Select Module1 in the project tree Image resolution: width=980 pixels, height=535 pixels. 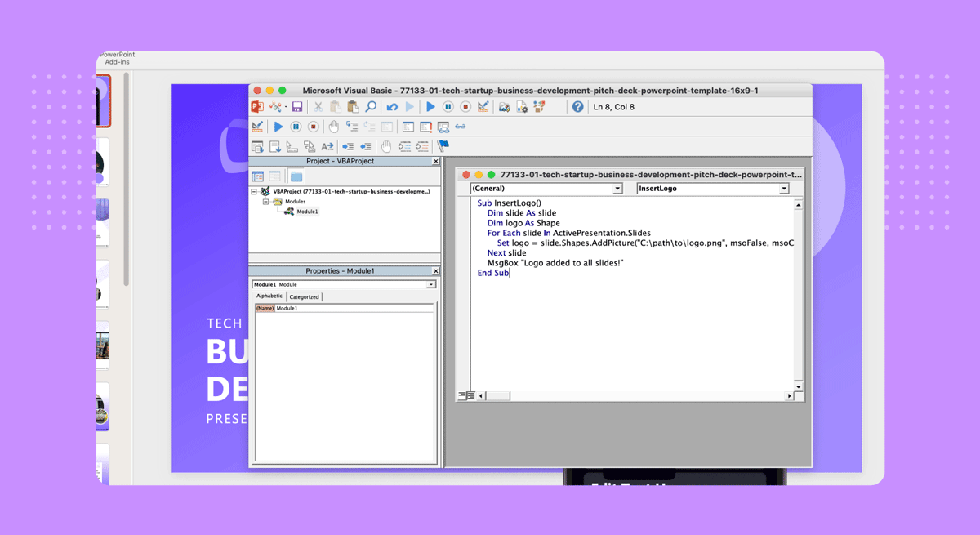click(x=307, y=212)
